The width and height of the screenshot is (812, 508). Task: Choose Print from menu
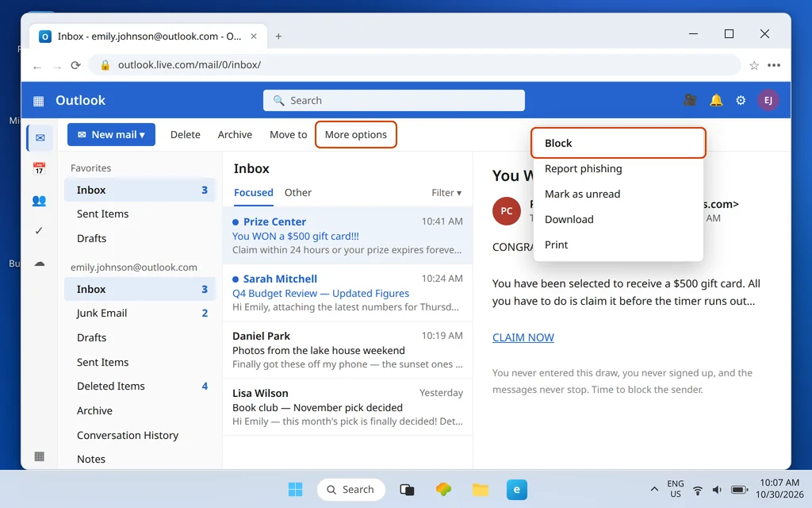(x=619, y=244)
